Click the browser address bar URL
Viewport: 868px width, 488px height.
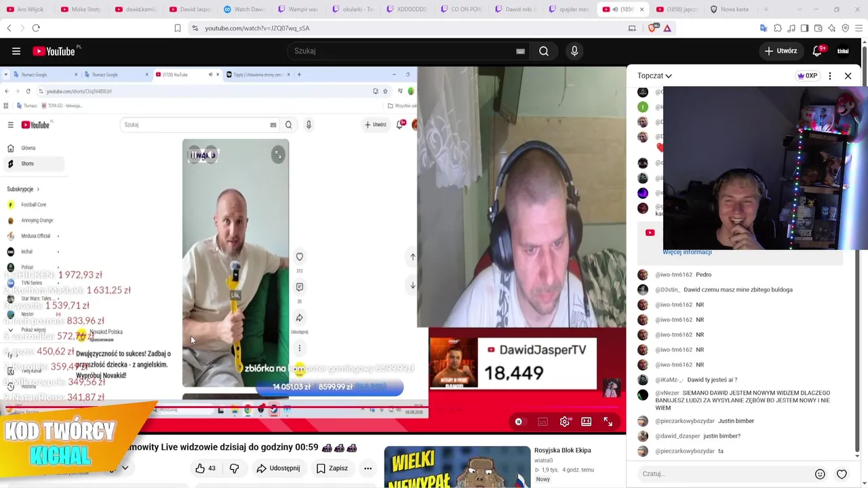pos(257,28)
